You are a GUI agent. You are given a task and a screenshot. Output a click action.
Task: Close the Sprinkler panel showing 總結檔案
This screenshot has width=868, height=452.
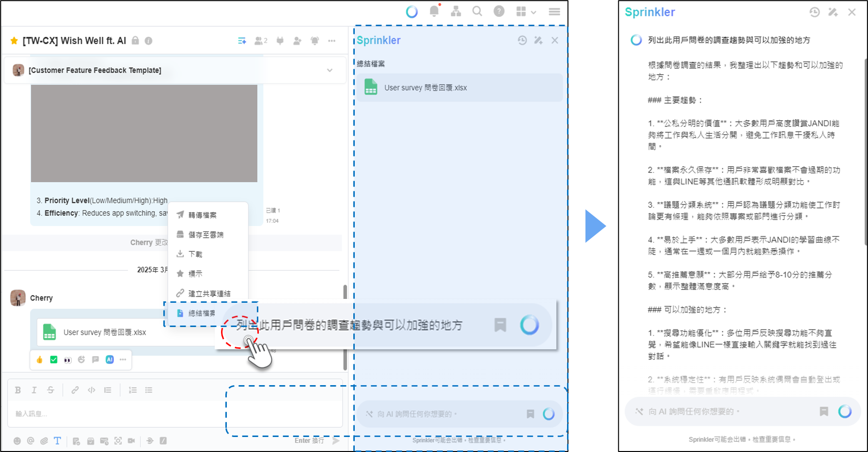555,41
